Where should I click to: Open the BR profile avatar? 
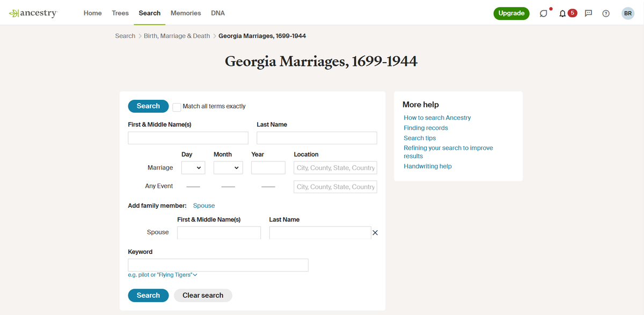pyautogui.click(x=628, y=13)
